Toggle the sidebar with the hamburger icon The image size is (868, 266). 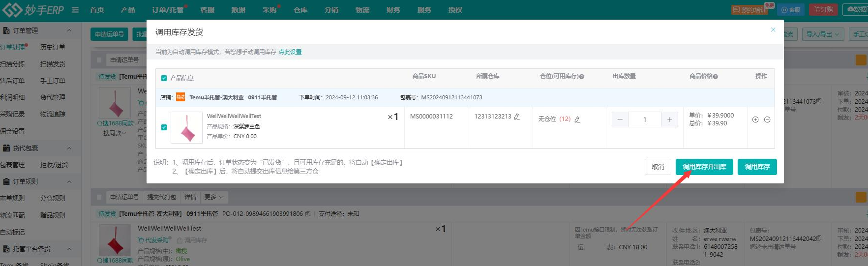(75, 10)
